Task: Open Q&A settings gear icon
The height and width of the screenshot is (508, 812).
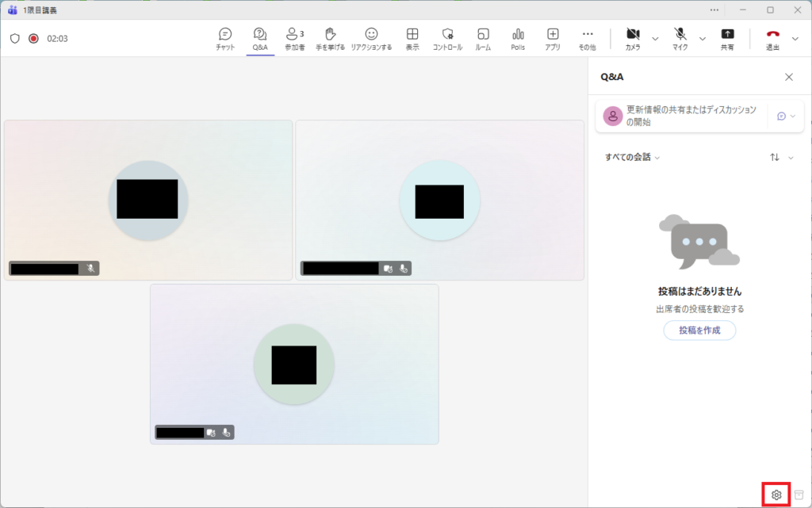Action: 776,495
